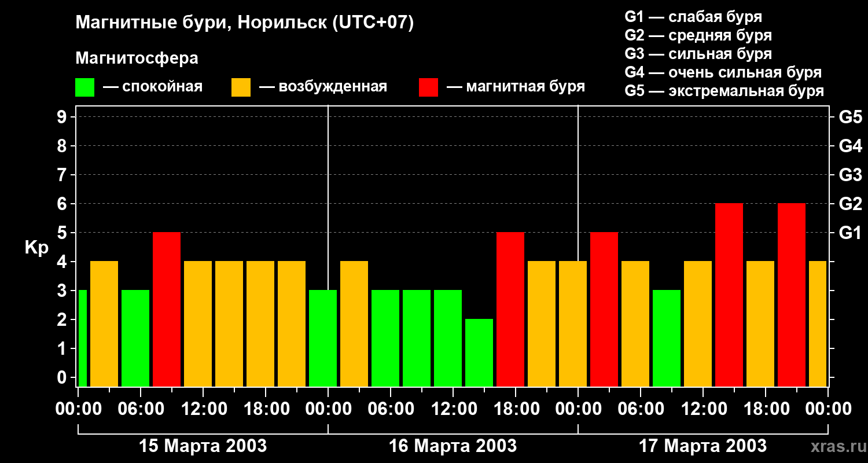Click the green 'спокойная' legend swatch
The height and width of the screenshot is (463, 868).
(84, 87)
